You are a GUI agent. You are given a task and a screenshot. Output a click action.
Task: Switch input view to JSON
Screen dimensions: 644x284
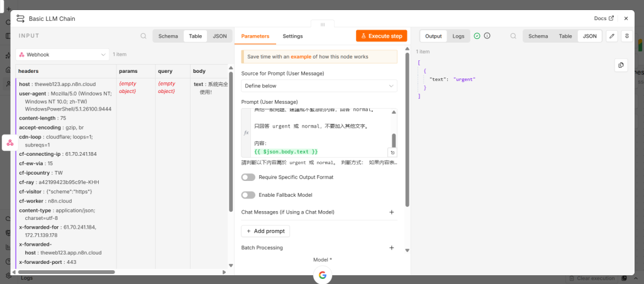[x=219, y=36]
